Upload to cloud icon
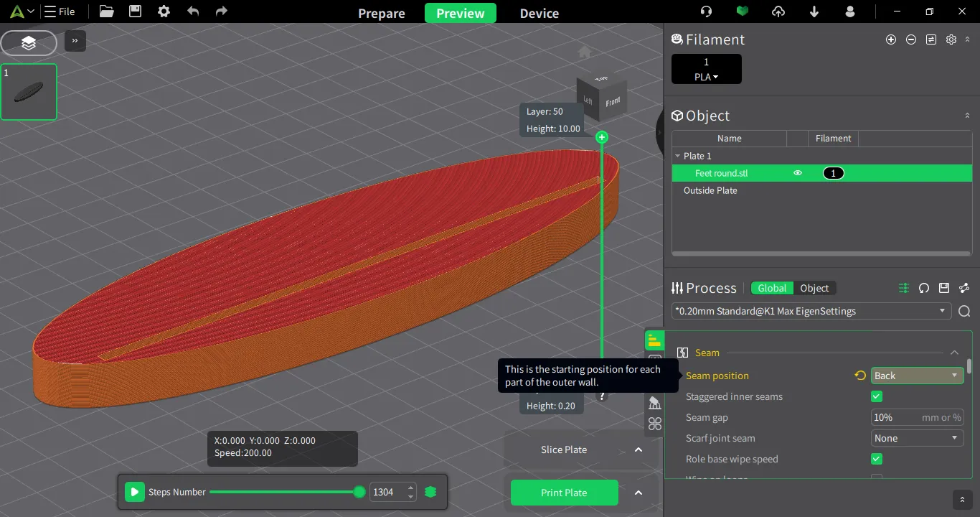 pyautogui.click(x=778, y=11)
